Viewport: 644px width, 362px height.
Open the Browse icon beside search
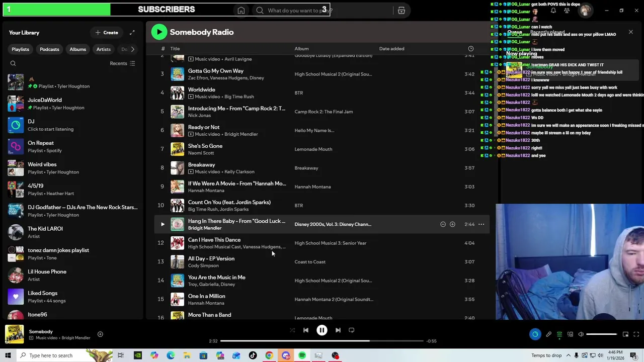[401, 11]
